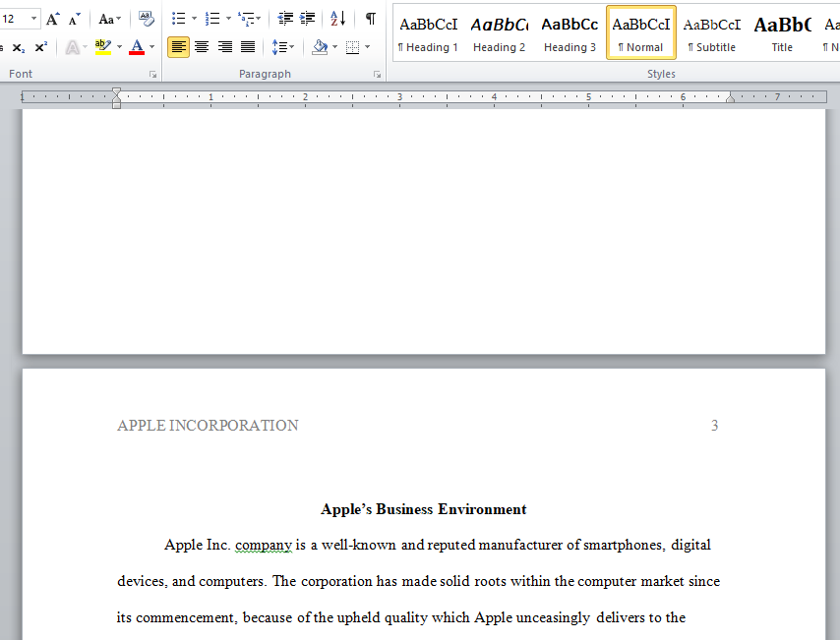Click the Increase Indent icon

tap(308, 19)
